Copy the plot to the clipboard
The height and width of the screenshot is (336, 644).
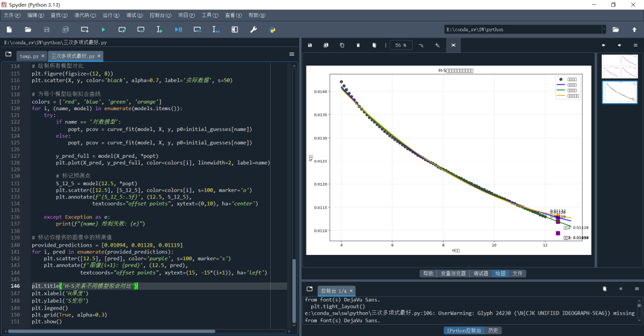point(342,45)
